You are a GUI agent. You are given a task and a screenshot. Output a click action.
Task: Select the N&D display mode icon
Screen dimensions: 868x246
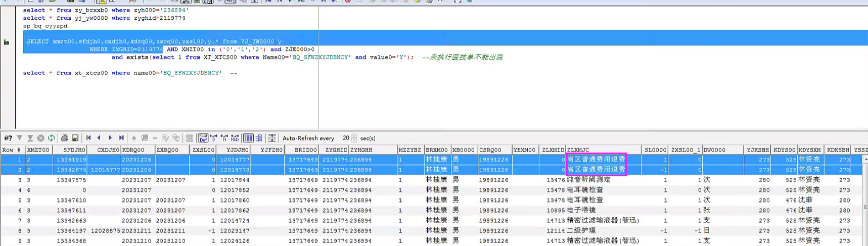[235, 138]
